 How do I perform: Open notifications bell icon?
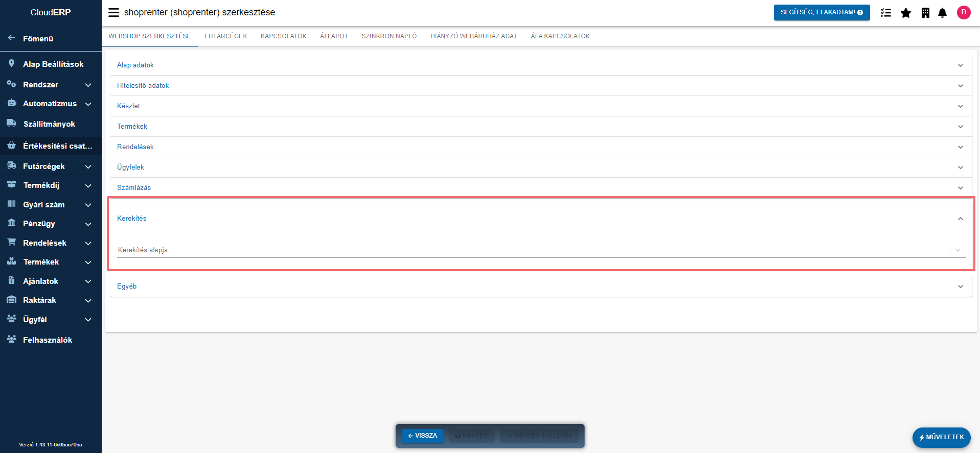[x=942, y=13]
